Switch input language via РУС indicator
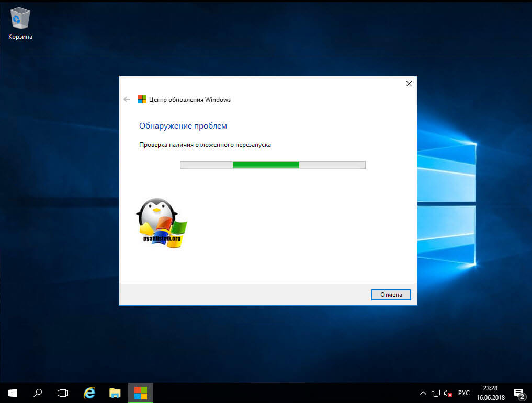Image resolution: width=532 pixels, height=403 pixels. (x=464, y=393)
